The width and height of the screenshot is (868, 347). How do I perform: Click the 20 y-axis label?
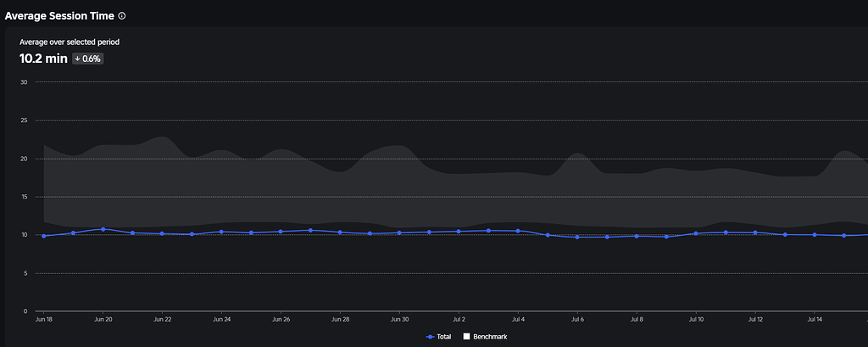[23, 159]
